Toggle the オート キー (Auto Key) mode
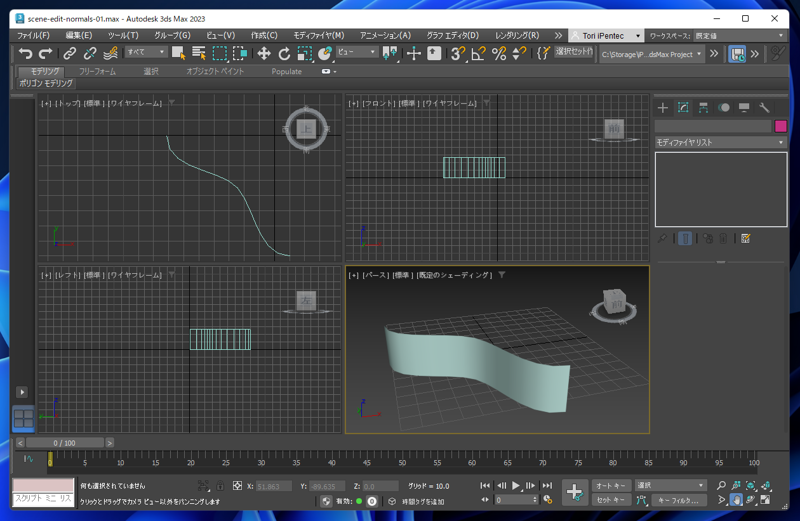This screenshot has width=800, height=521. tap(610, 486)
